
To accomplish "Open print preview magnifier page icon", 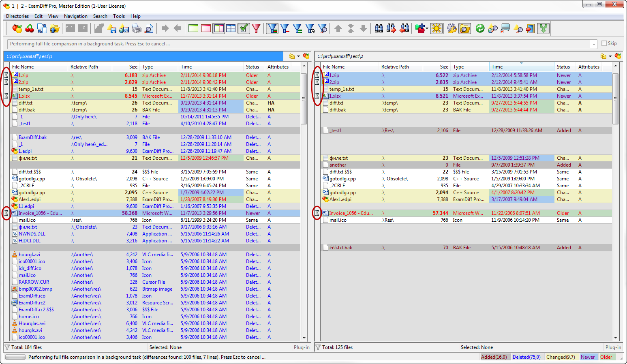I will click(x=149, y=28).
